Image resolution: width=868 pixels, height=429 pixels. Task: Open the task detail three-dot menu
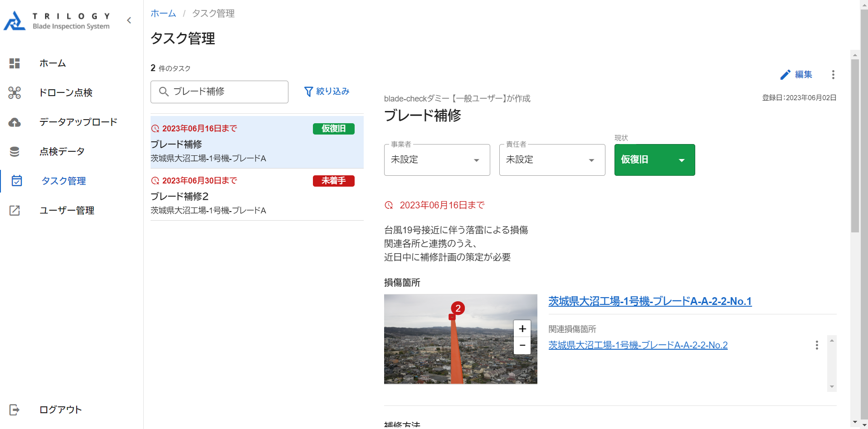click(x=833, y=75)
